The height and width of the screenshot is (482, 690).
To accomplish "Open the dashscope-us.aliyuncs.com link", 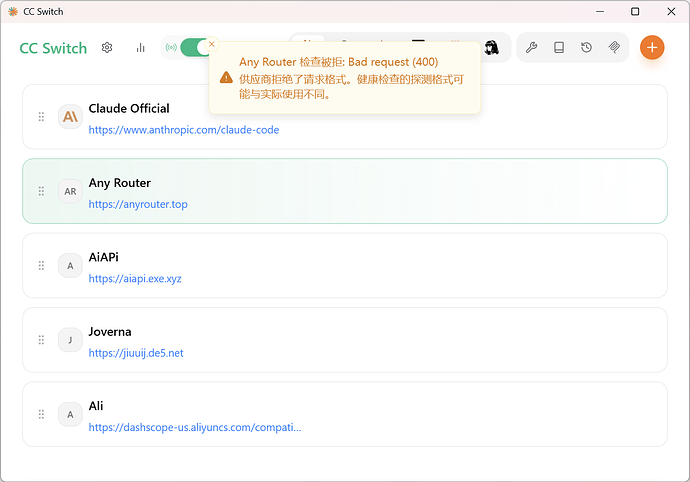I will 195,427.
